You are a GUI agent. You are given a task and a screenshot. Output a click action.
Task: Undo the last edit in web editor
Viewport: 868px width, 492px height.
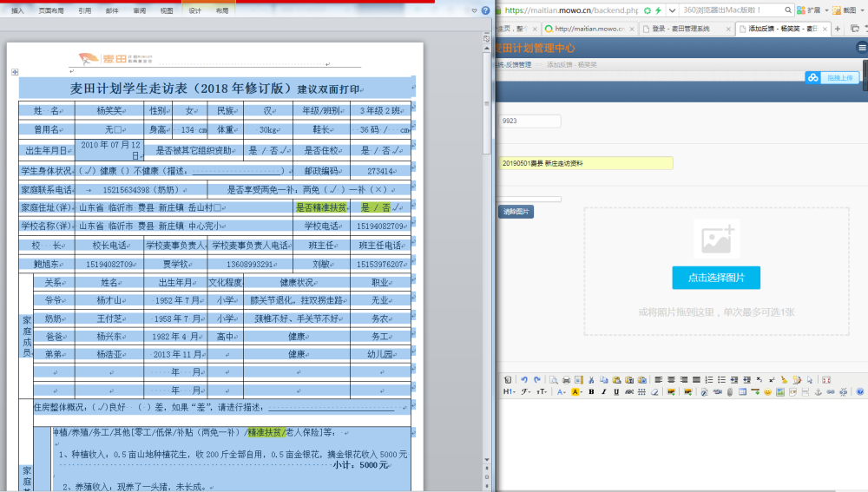click(x=524, y=380)
